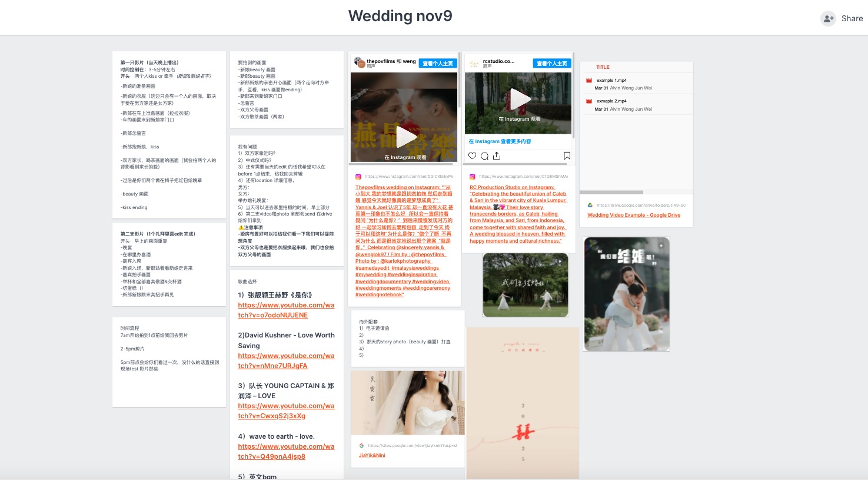Screen dimensions: 868x480
Task: Click the comment bubble icon on rcstudio post
Action: point(484,156)
